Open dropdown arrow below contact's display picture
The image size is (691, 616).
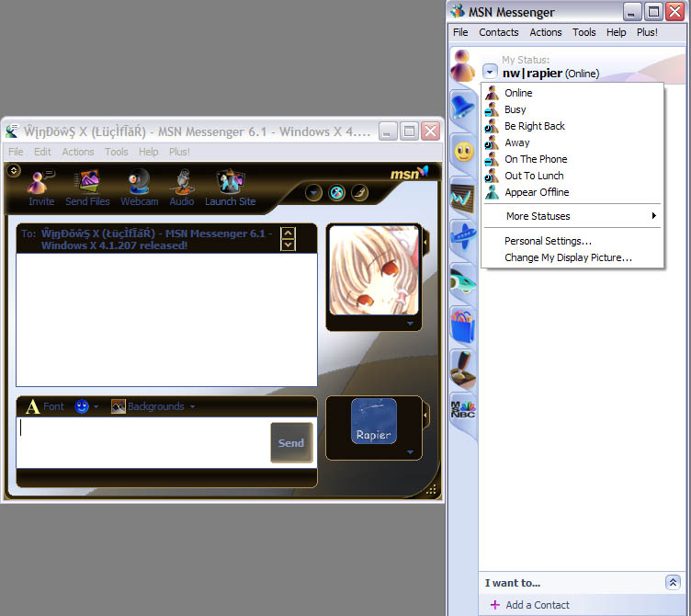click(410, 324)
